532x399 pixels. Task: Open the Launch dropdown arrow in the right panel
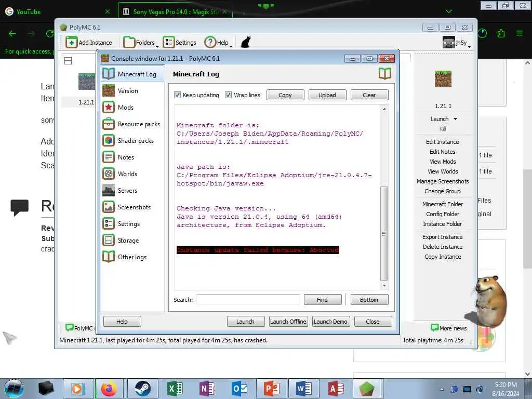[x=455, y=119]
